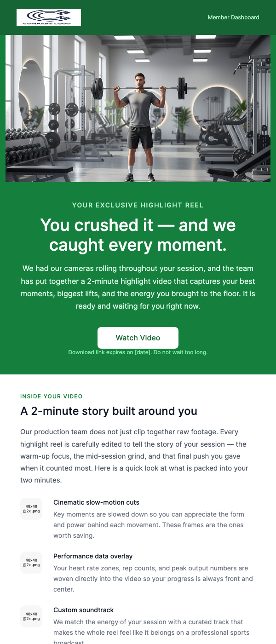This screenshot has width=276, height=644.
Task: Click the logo in the green header bar
Action: coord(49,17)
